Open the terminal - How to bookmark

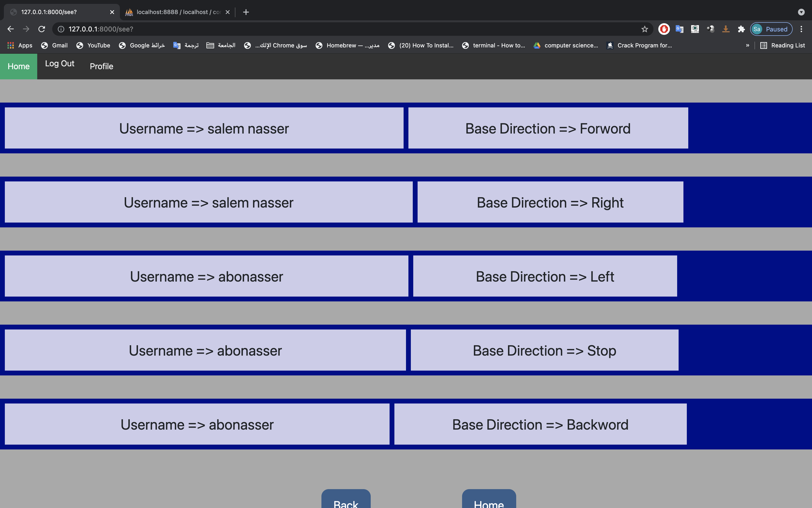click(493, 45)
